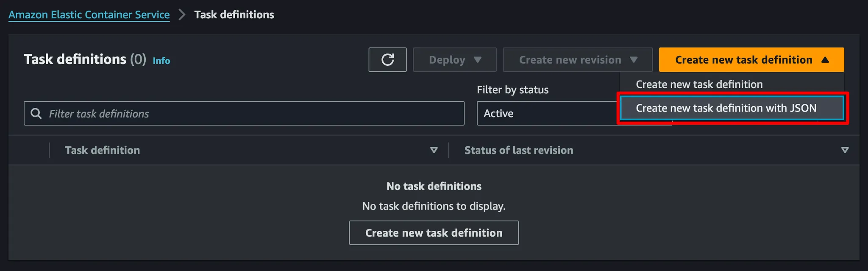Click the orange Create new task definition button

click(744, 60)
